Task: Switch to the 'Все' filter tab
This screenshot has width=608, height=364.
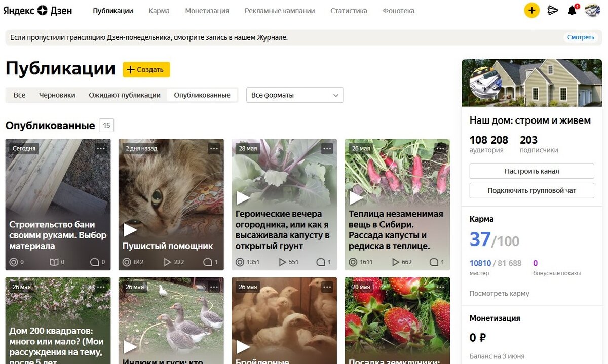Action: coord(19,95)
